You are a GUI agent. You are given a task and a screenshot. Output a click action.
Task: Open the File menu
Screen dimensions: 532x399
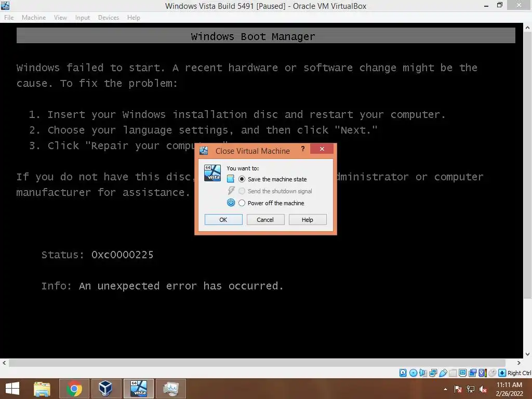coord(9,17)
